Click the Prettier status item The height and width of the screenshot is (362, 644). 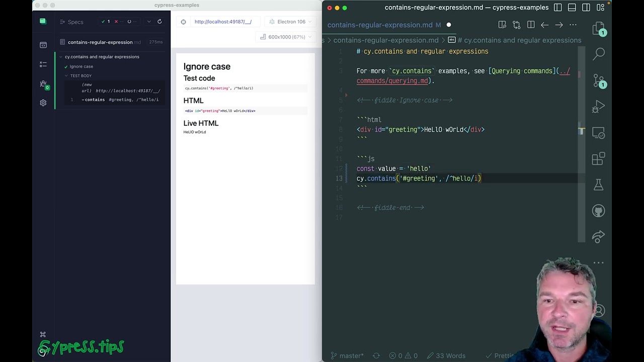[500, 355]
